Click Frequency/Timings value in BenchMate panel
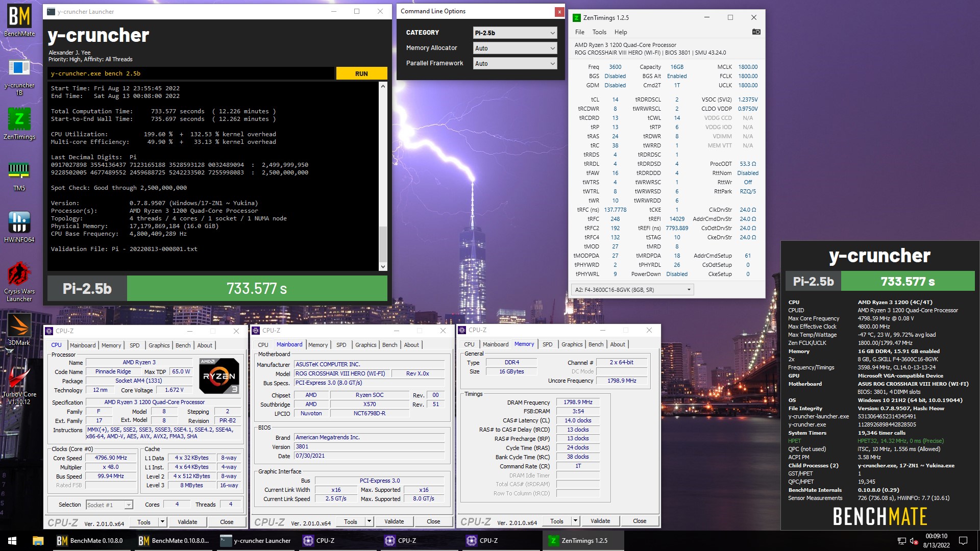The image size is (980, 551). [x=897, y=367]
